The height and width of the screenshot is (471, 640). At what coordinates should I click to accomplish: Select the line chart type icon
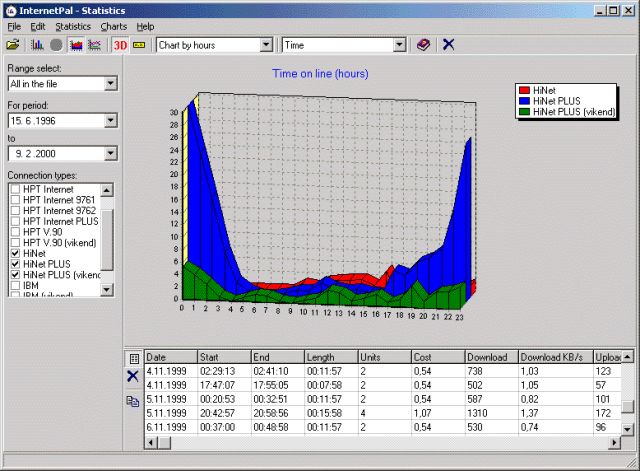click(95, 45)
